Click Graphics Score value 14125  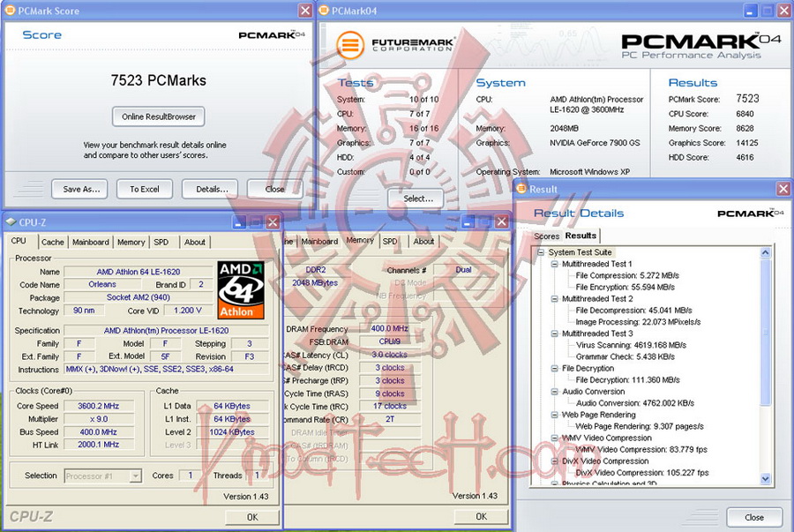coord(747,143)
